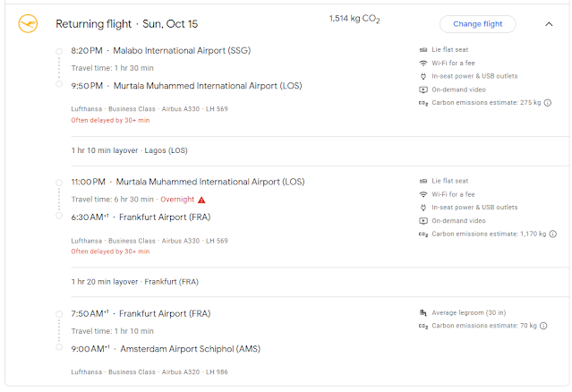Click the 1,514 kg CO2 total label

(x=354, y=18)
